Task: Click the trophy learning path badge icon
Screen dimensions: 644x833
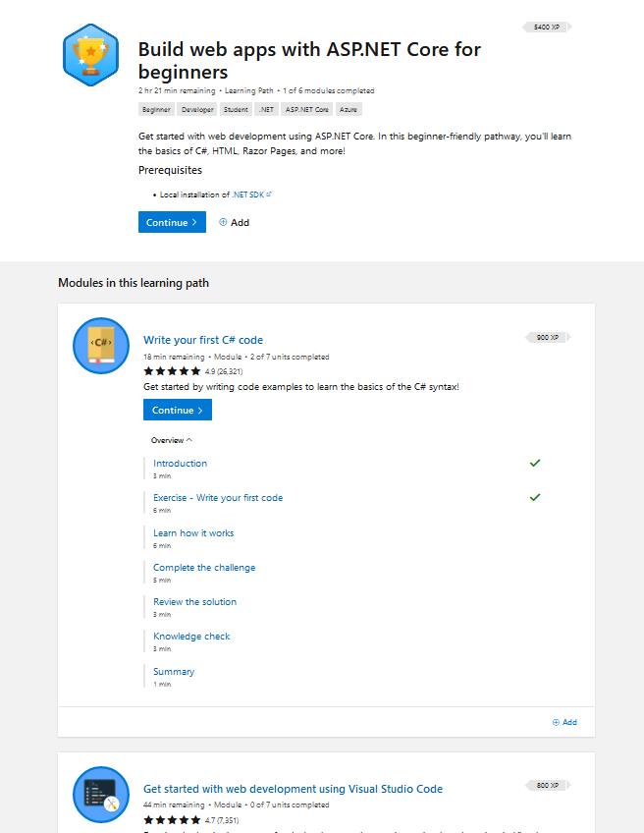Action: 90,55
